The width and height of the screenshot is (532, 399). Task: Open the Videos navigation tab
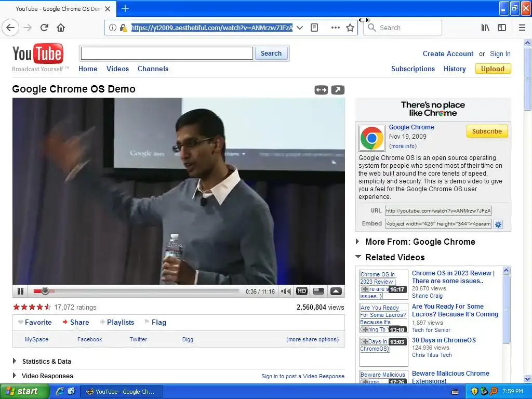tap(117, 69)
